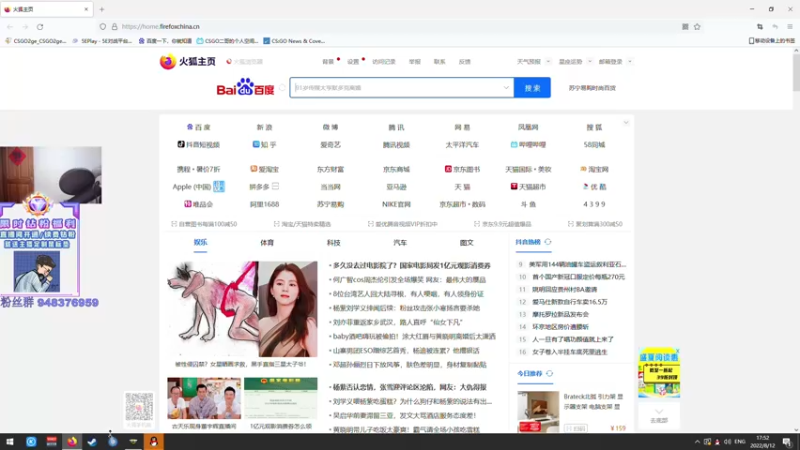
Task: Open the 京东图书 site link
Action: pyautogui.click(x=462, y=169)
